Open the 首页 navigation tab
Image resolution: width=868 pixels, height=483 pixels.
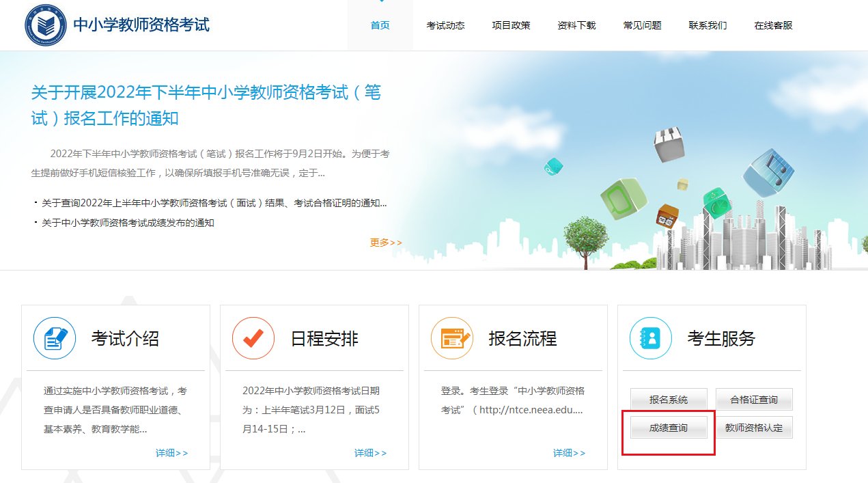click(380, 25)
